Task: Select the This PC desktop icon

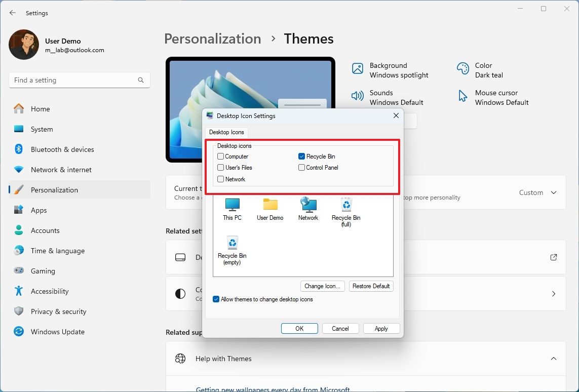Action: coord(232,206)
